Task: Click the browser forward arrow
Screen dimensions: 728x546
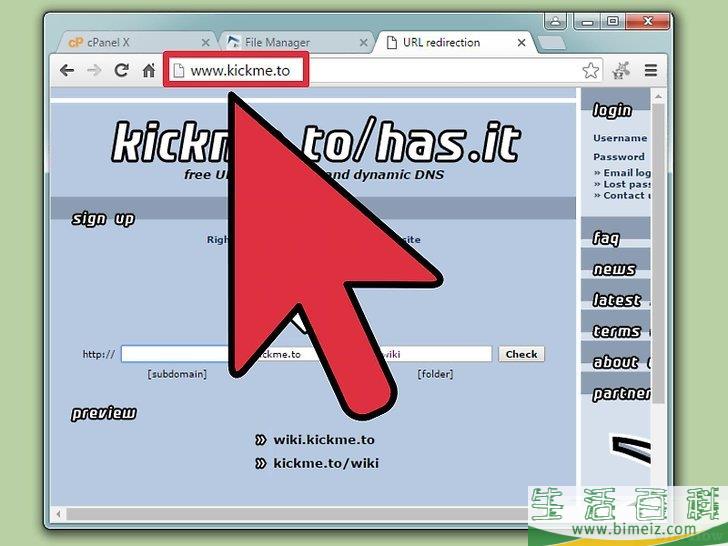Action: pyautogui.click(x=94, y=71)
